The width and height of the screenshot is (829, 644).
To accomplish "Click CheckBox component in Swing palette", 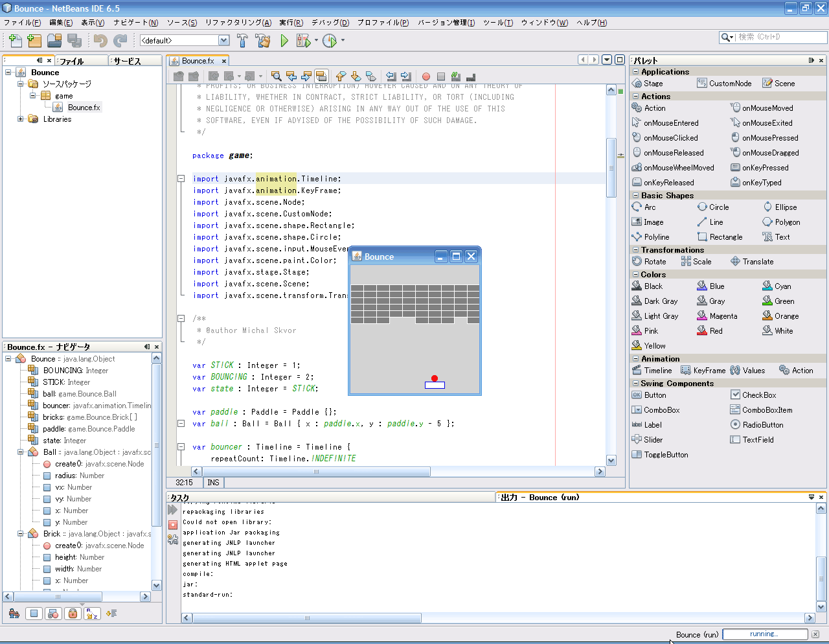I will pos(753,395).
